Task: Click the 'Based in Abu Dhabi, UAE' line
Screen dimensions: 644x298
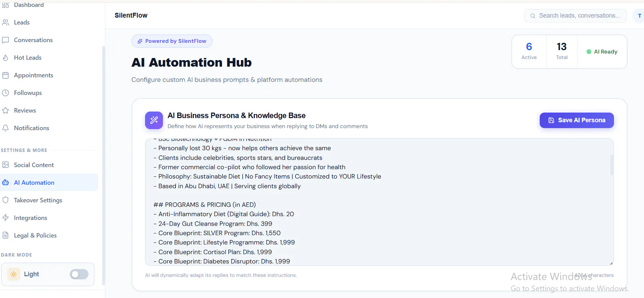Action: pos(227,186)
